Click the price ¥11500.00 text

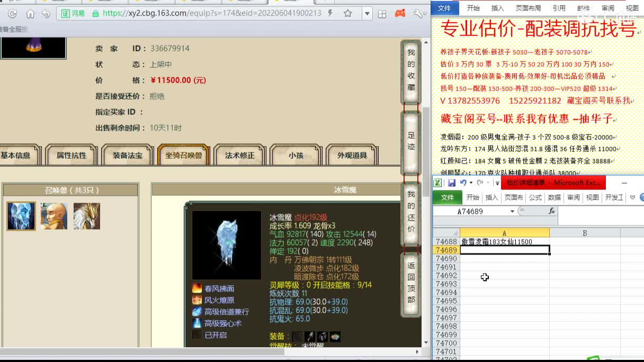(178, 80)
